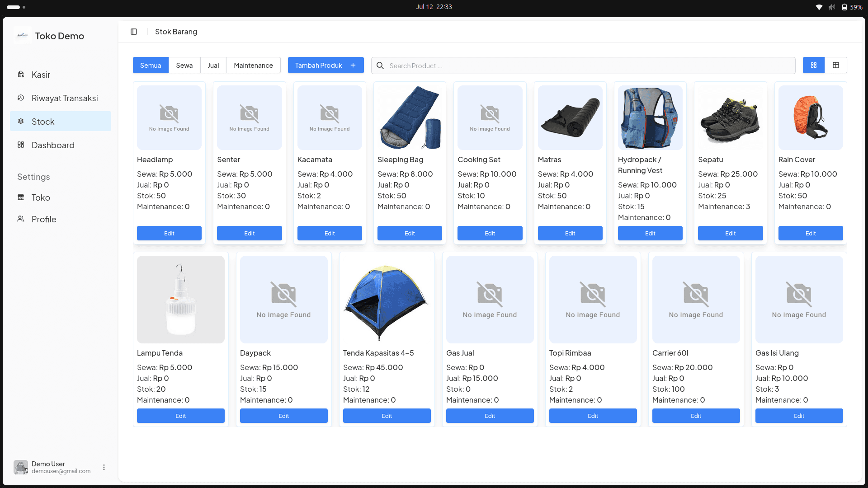Open the Demo User options menu
The width and height of the screenshot is (868, 488).
[104, 467]
